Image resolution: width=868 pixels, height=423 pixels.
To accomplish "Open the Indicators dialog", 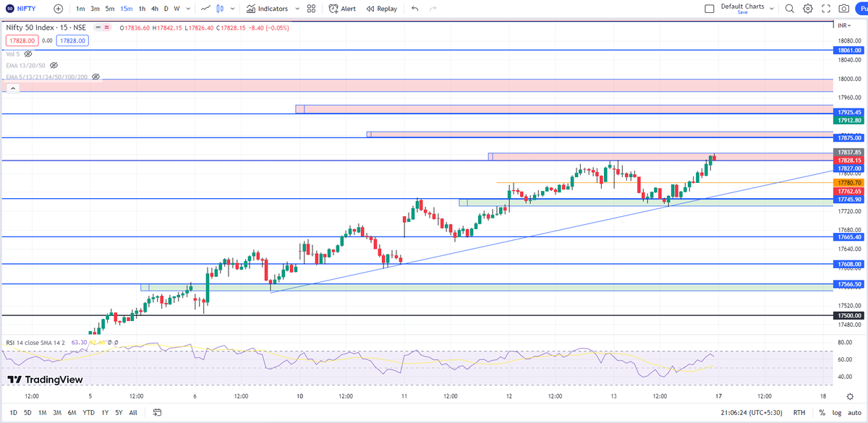I will coord(267,9).
